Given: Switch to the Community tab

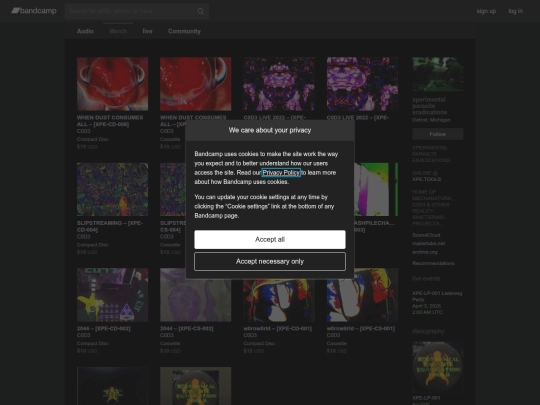Looking at the screenshot, I should (184, 31).
